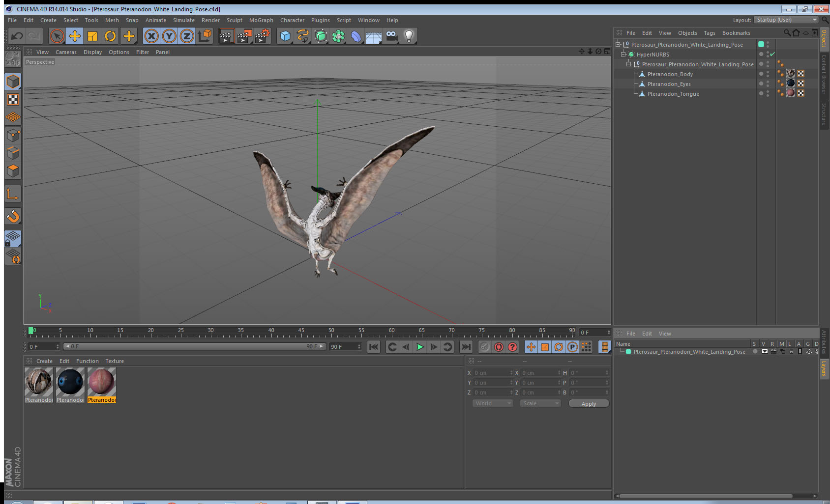The image size is (830, 504).
Task: Switch to Points mode
Action: [x=13, y=135]
